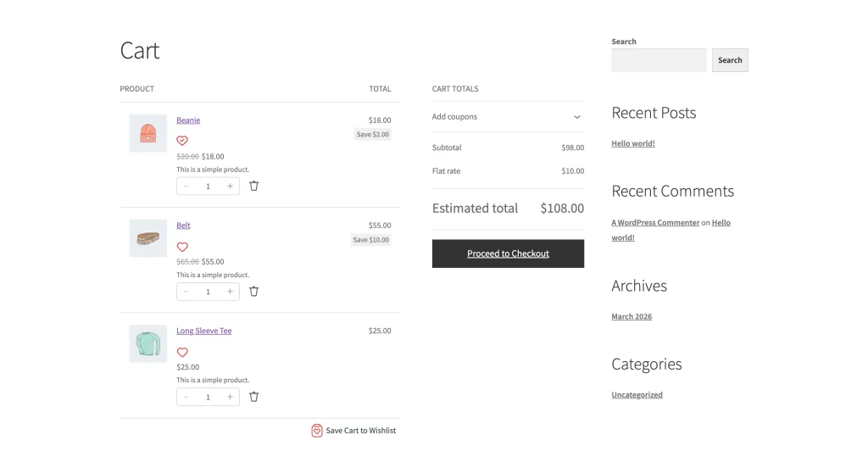Click the Belt product thumbnail
Screen dimensions: 868x474
coord(147,238)
